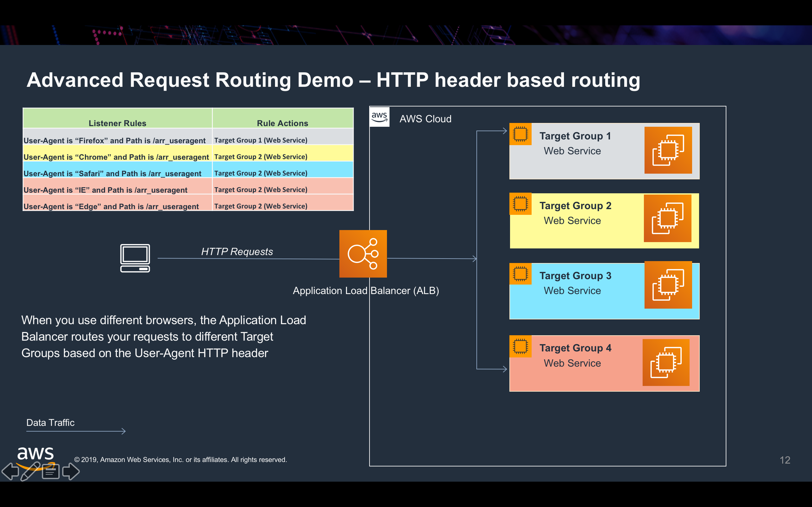Click the Application Load Balancer icon
812x507 pixels.
[363, 253]
